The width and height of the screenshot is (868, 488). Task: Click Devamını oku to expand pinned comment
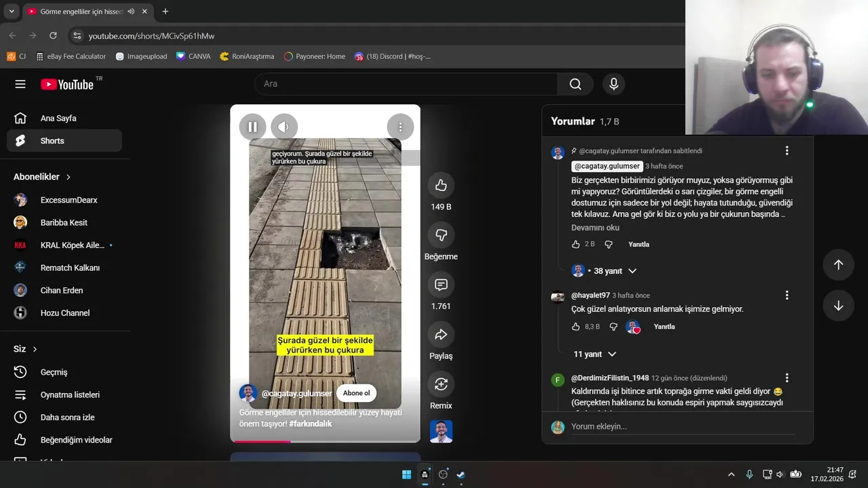click(595, 228)
